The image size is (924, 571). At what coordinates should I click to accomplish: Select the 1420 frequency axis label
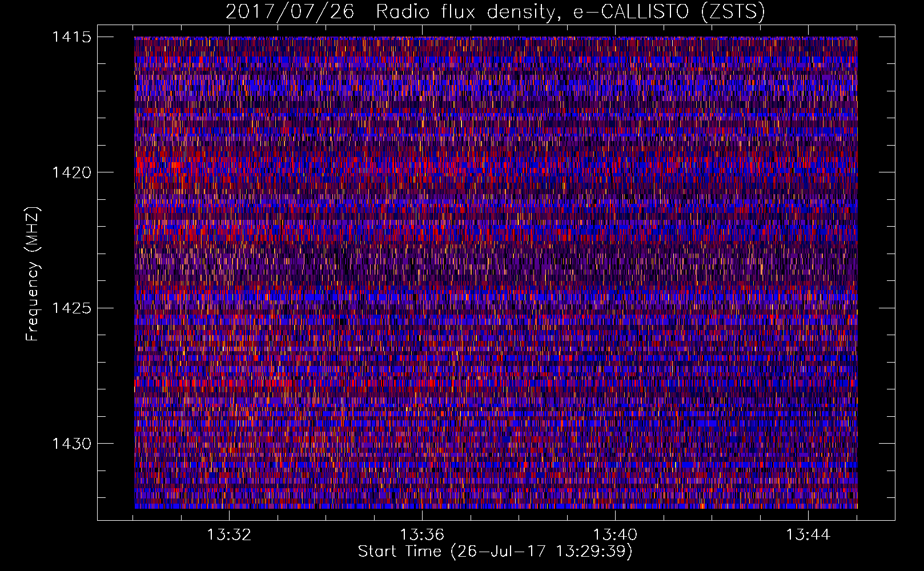[x=72, y=172]
